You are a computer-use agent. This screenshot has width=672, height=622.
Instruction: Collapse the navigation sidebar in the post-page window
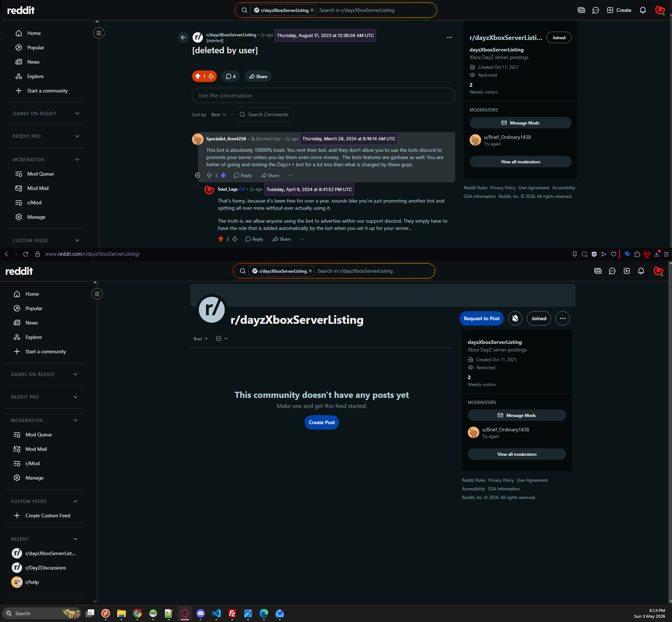(99, 33)
